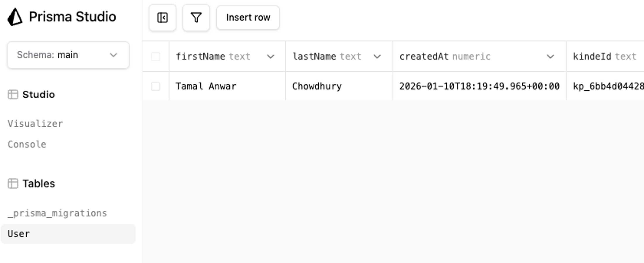Expand firstName column options chevron

click(270, 56)
